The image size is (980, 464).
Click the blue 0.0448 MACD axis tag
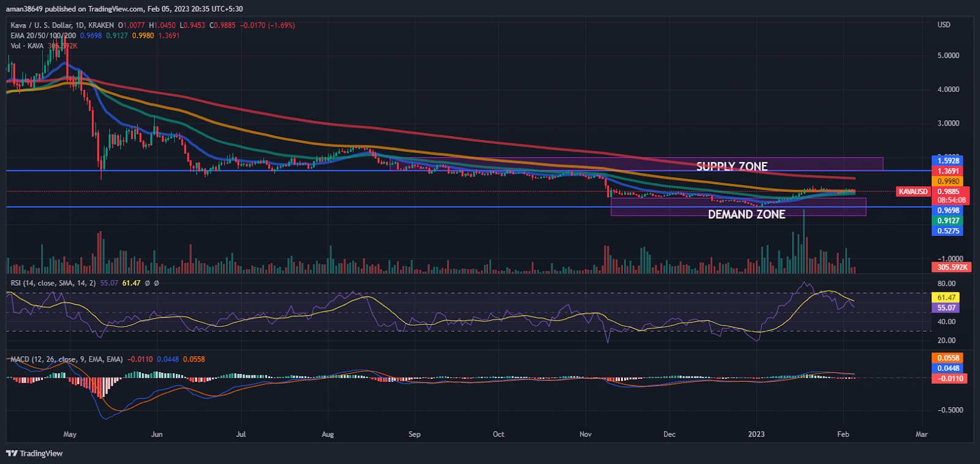[x=948, y=368]
